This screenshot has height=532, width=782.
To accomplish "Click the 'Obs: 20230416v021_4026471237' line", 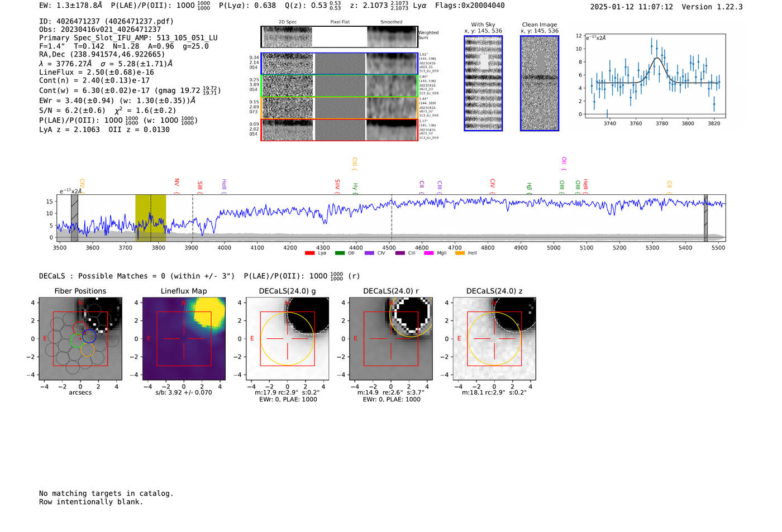I will pos(100,30).
